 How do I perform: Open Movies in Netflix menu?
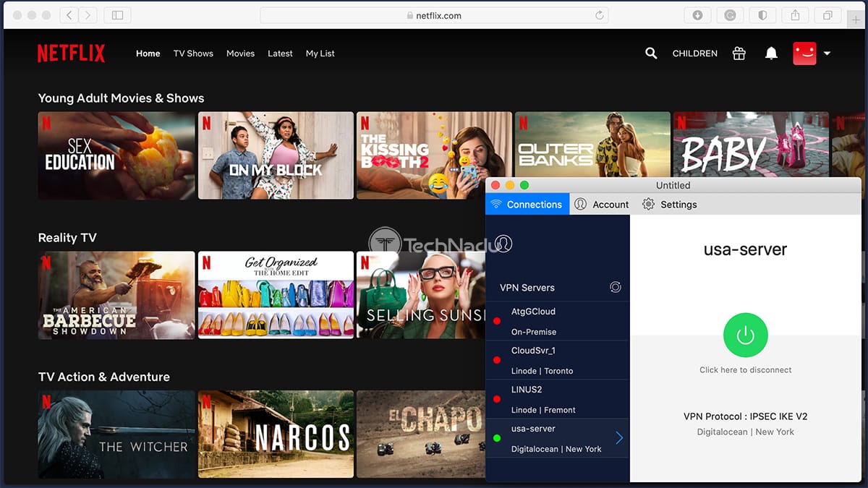pyautogui.click(x=240, y=53)
